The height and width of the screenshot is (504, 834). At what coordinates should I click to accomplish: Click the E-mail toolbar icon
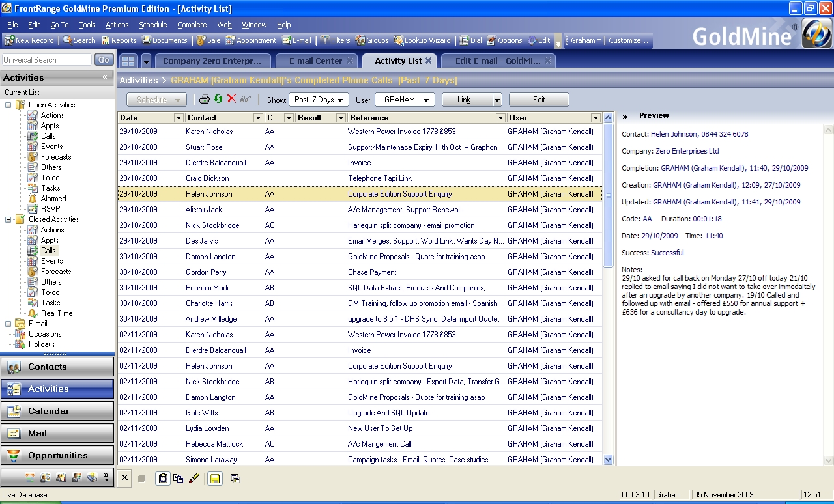[x=296, y=40]
